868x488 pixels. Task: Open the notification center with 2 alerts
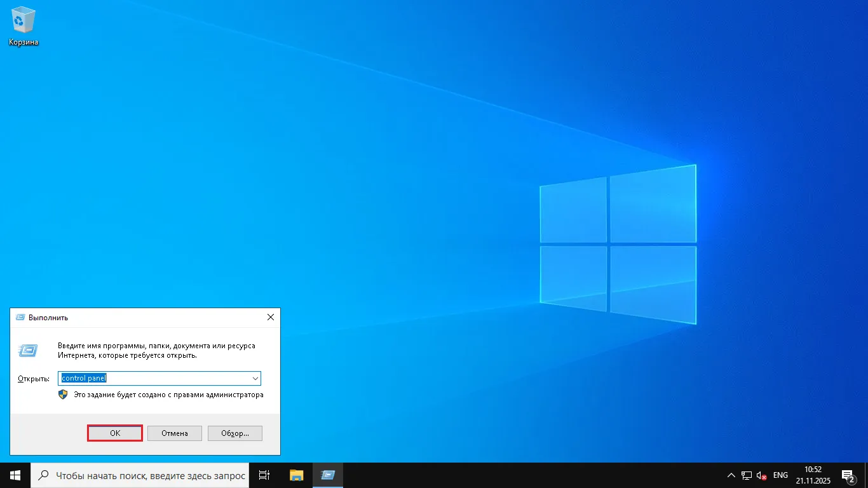(x=848, y=475)
